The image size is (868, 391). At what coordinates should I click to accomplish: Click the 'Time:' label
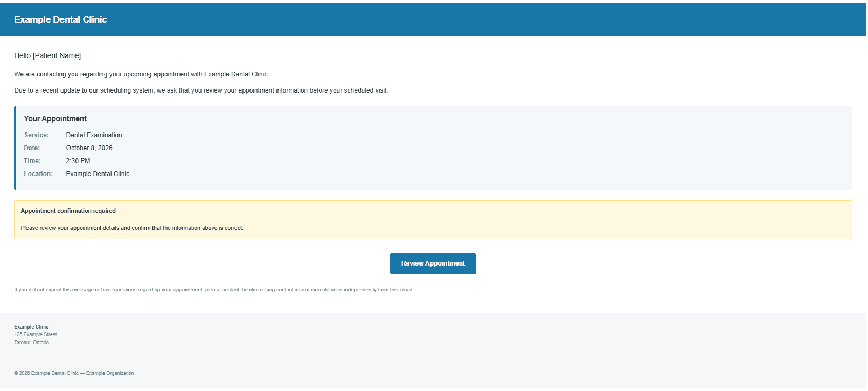pos(32,161)
